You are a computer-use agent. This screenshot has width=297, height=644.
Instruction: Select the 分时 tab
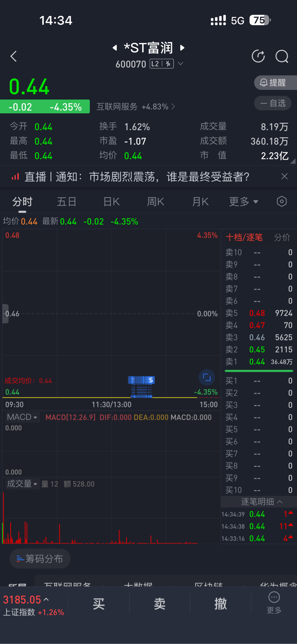click(x=22, y=202)
